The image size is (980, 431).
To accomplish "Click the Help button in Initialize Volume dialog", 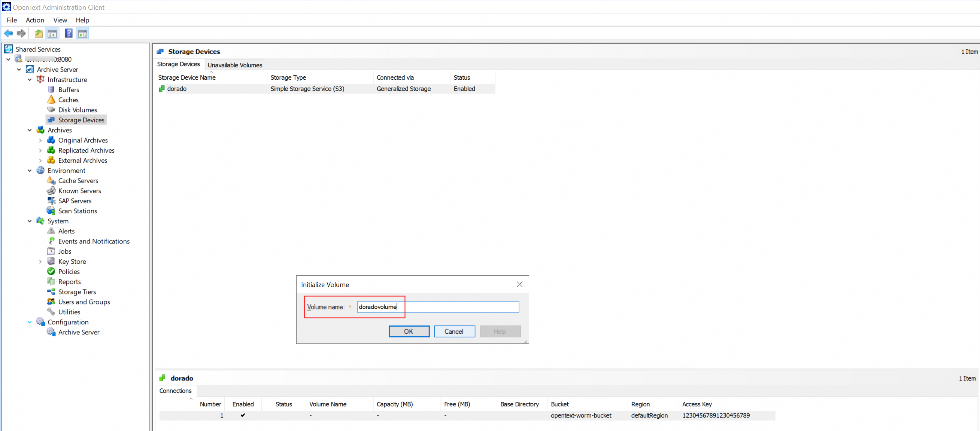I will click(x=500, y=331).
